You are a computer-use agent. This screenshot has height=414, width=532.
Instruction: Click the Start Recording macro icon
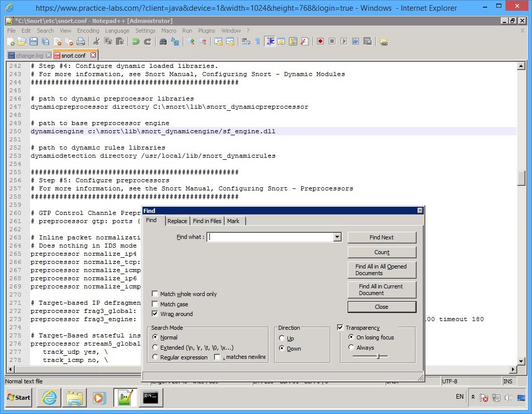click(x=320, y=41)
